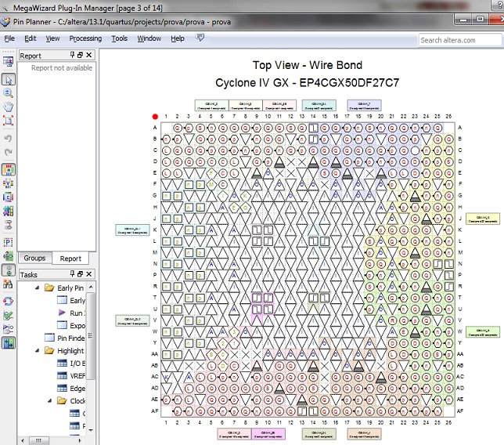Open Find via binoculars icon

pyautogui.click(x=9, y=284)
